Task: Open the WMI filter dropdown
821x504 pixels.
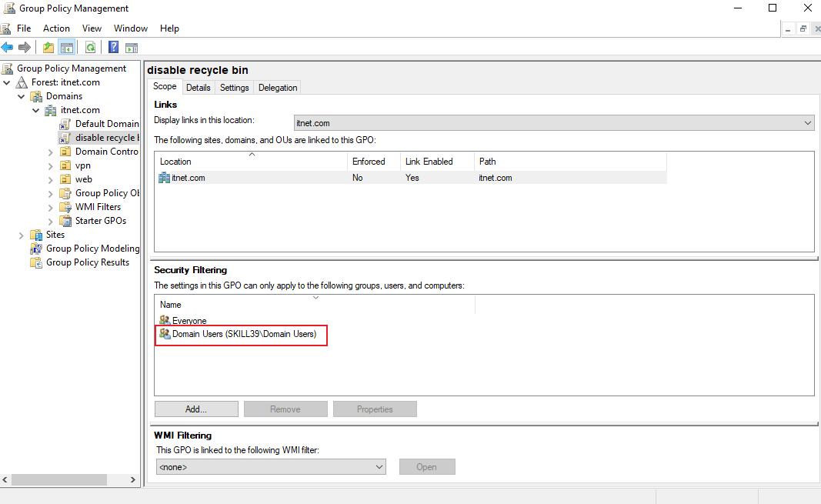Action: point(271,467)
